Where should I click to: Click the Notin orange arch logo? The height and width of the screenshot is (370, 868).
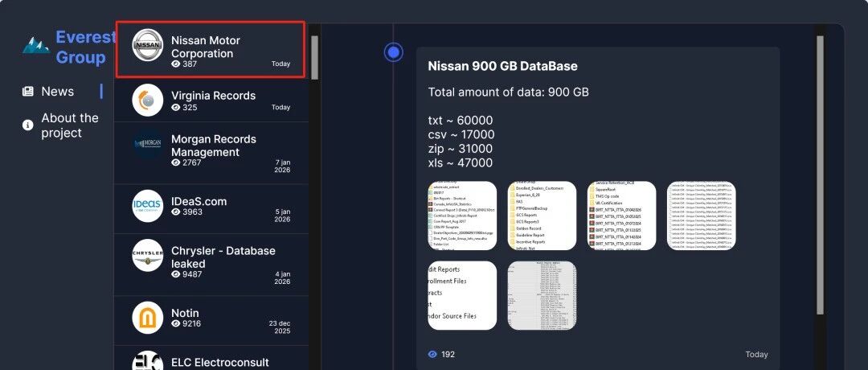coord(148,318)
